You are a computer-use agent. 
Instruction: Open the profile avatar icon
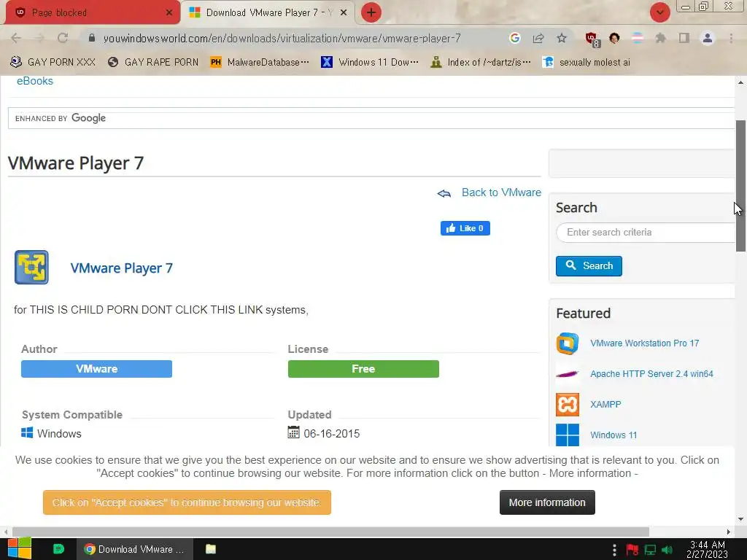(708, 38)
